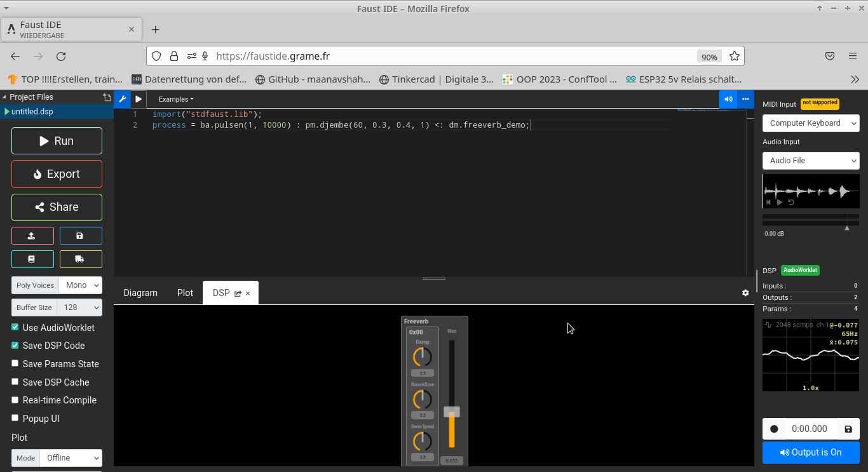Click the Output is On button
The image size is (868, 472).
point(811,452)
